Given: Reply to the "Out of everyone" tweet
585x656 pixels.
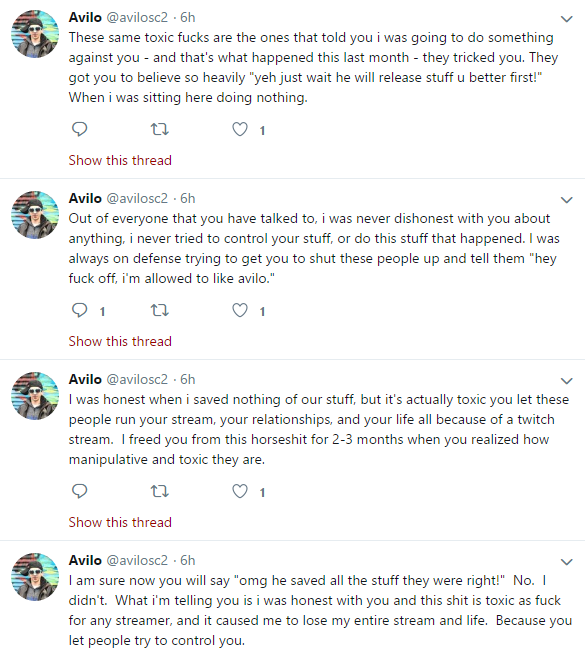Looking at the screenshot, I should point(80,310).
